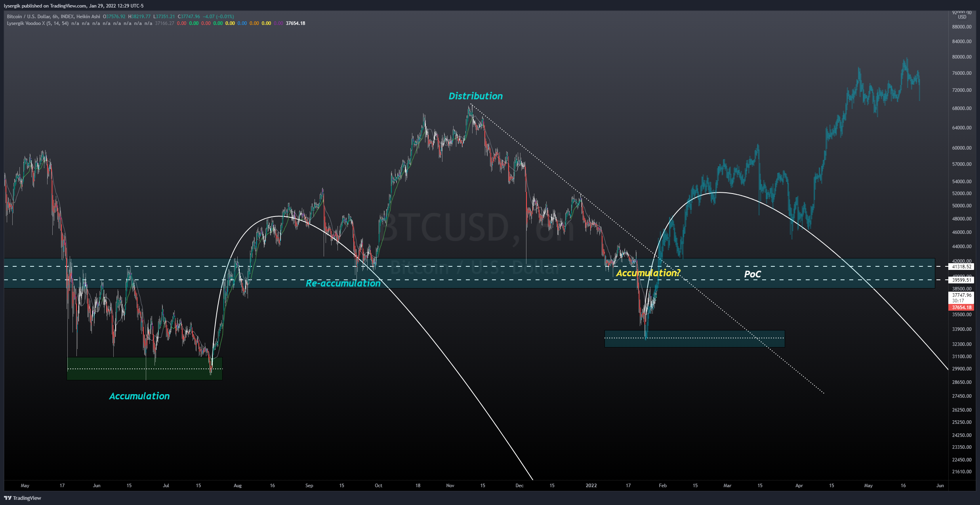
Task: Click the yellow 'Accumulation?' label
Action: pyautogui.click(x=648, y=273)
